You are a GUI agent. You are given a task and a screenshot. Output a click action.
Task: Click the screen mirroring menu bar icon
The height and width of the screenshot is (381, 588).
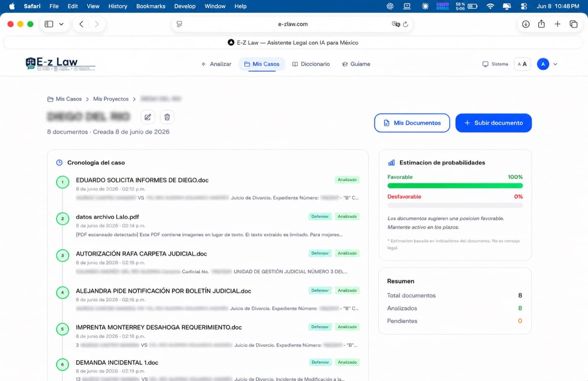pyautogui.click(x=507, y=6)
